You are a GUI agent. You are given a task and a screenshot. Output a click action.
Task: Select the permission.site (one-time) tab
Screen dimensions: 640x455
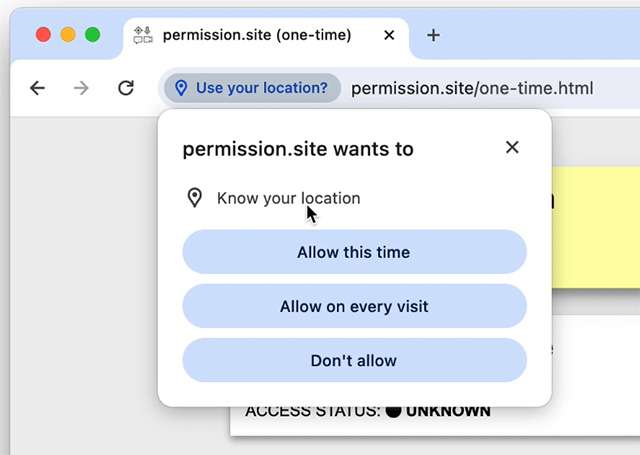coord(257,35)
